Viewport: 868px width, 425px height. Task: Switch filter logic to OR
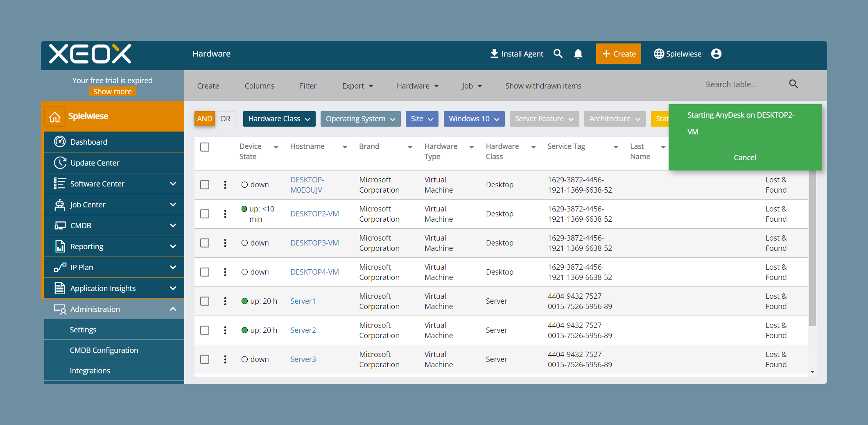225,119
